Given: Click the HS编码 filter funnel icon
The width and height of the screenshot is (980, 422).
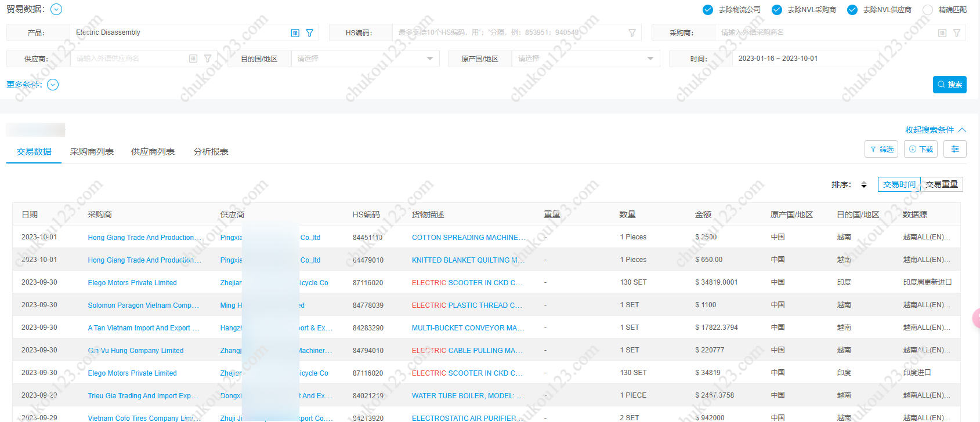Looking at the screenshot, I should tap(632, 33).
